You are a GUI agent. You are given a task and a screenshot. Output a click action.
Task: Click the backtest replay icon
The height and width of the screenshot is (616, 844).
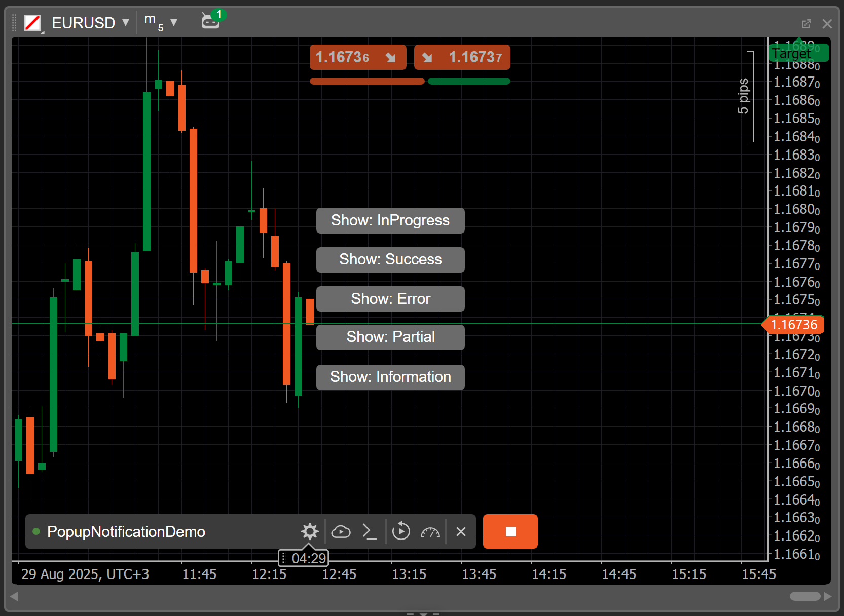(x=401, y=531)
